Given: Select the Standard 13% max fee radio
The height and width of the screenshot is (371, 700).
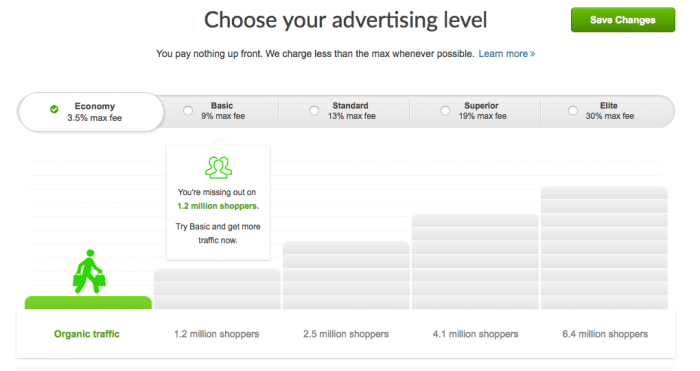Looking at the screenshot, I should pos(314,111).
